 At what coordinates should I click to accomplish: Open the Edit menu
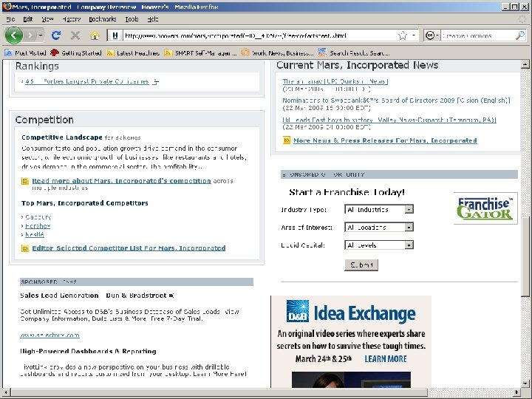pyautogui.click(x=28, y=19)
